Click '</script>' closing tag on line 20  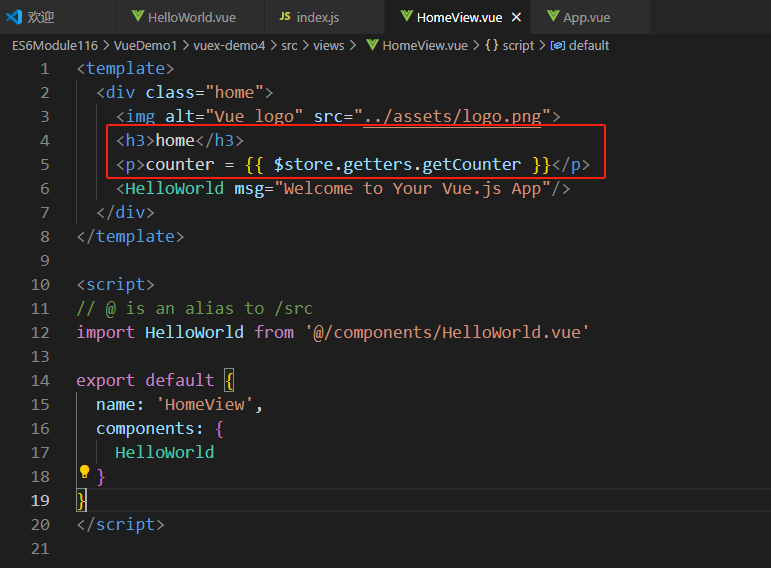(x=120, y=525)
